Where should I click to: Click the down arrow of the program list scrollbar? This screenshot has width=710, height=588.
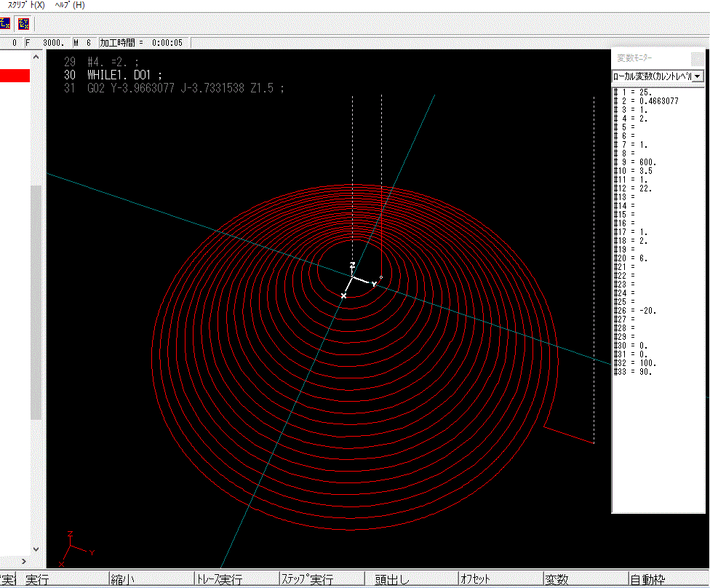tap(36, 549)
